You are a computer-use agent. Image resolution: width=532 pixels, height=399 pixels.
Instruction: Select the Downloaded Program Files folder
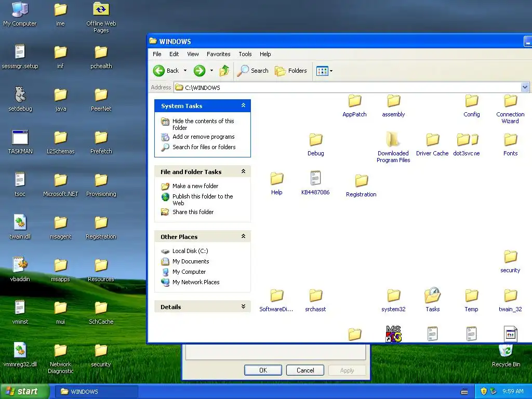(x=393, y=148)
